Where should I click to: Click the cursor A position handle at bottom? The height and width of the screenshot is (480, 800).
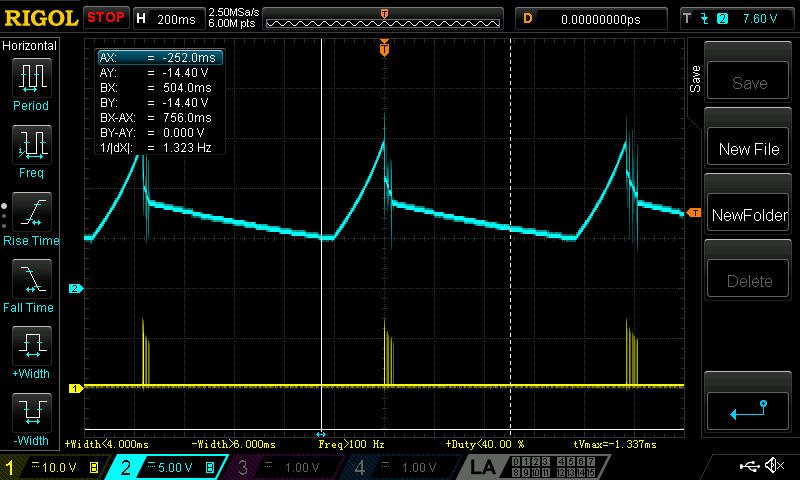coord(321,434)
